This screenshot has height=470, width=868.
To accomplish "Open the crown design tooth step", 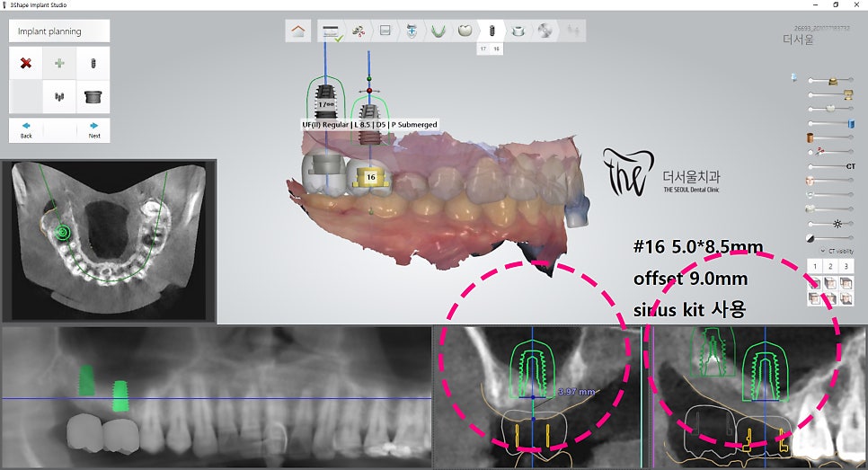I will tap(465, 31).
